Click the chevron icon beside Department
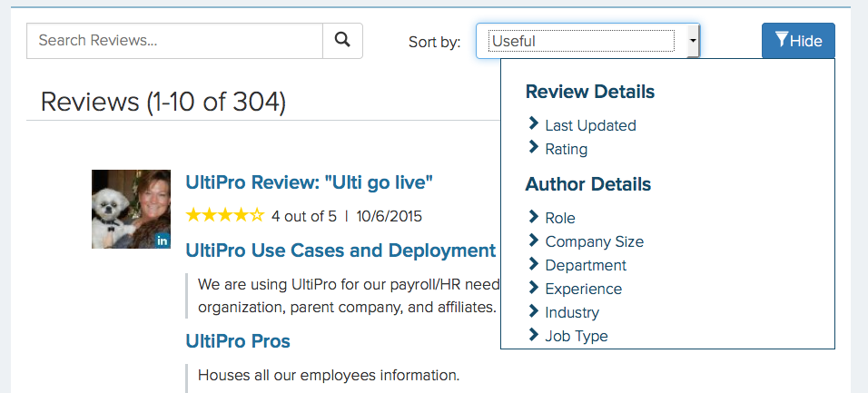Screen dimensions: 868x393 pyautogui.click(x=534, y=264)
